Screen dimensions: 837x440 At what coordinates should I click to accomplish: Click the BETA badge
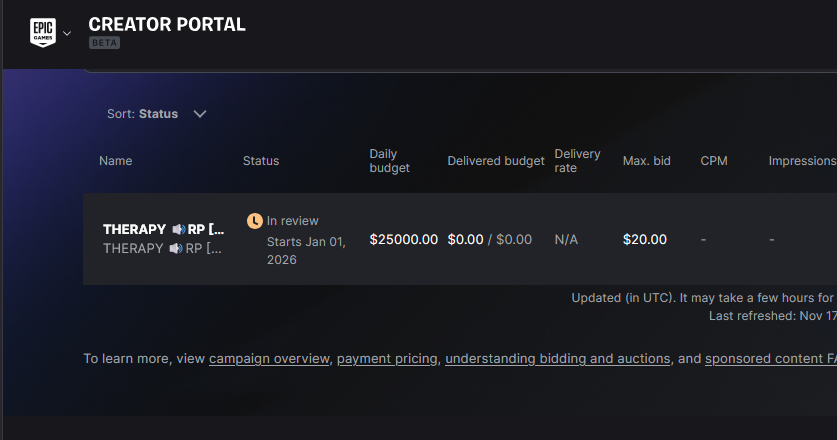point(105,43)
